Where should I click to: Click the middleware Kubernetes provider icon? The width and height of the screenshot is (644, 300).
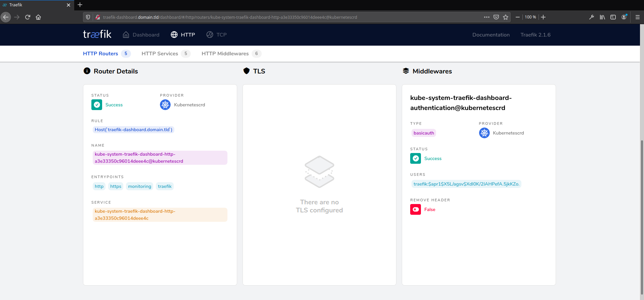484,133
